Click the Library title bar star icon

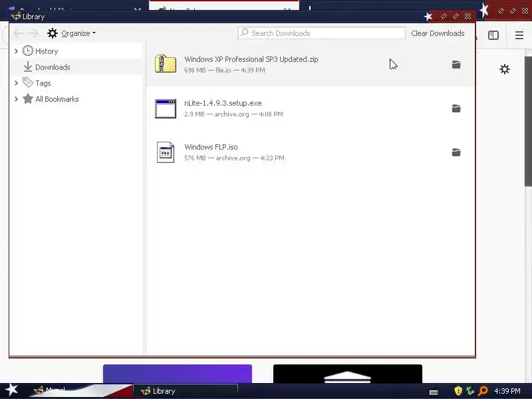[428, 16]
